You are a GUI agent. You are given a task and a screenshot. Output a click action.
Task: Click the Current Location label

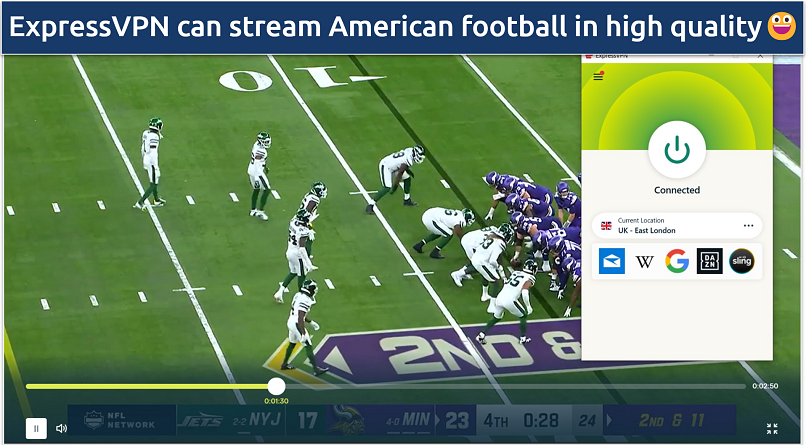pyautogui.click(x=641, y=220)
